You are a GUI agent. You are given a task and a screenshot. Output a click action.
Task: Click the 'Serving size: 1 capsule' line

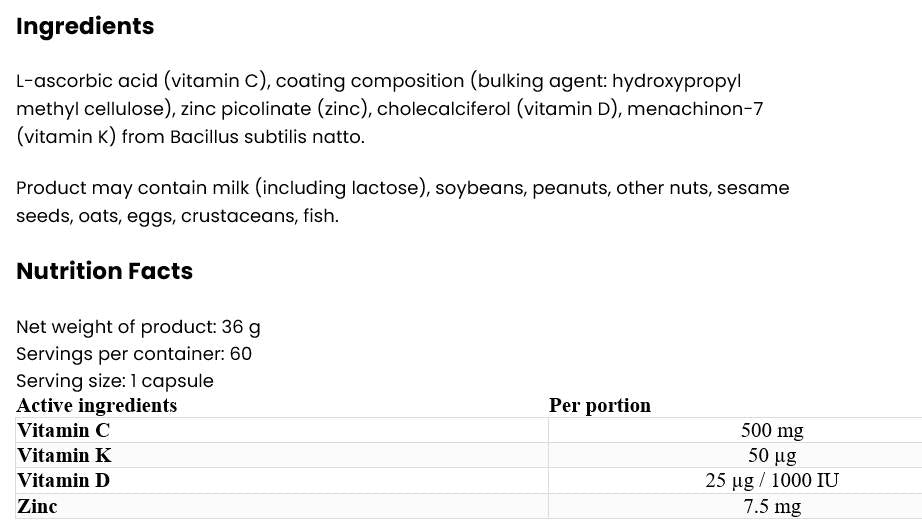(x=115, y=381)
